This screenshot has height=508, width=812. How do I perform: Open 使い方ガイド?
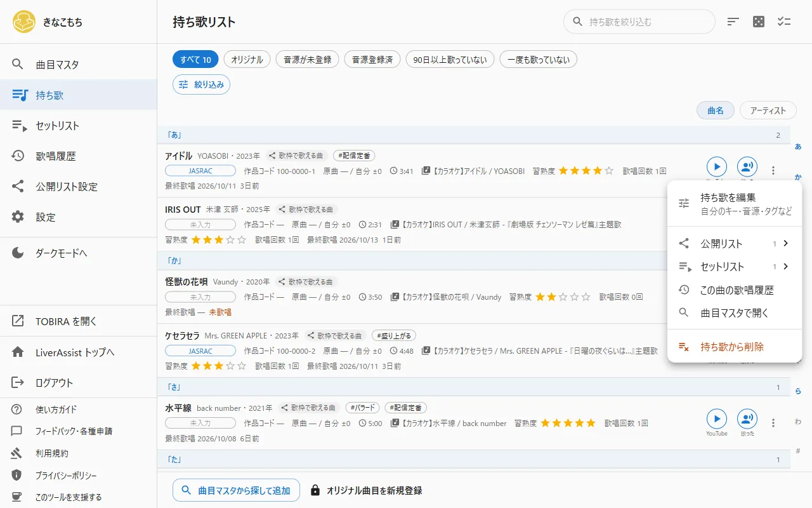coord(78,410)
